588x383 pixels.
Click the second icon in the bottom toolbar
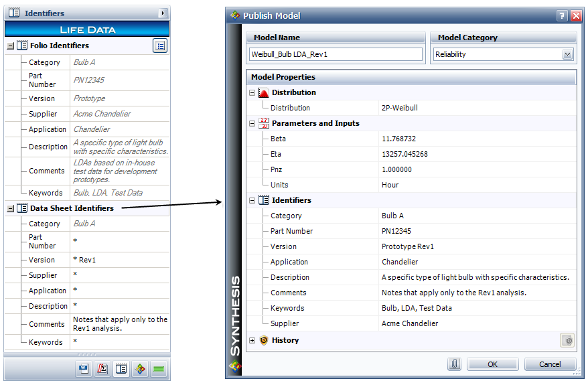102,369
